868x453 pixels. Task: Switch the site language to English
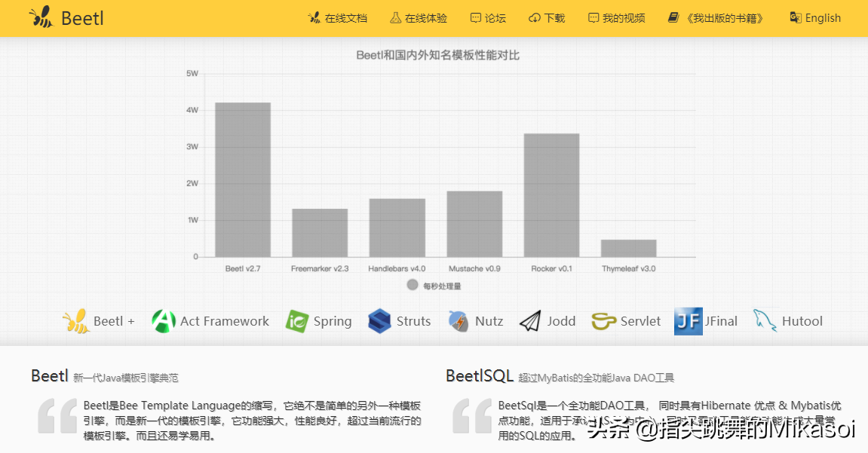tap(823, 18)
